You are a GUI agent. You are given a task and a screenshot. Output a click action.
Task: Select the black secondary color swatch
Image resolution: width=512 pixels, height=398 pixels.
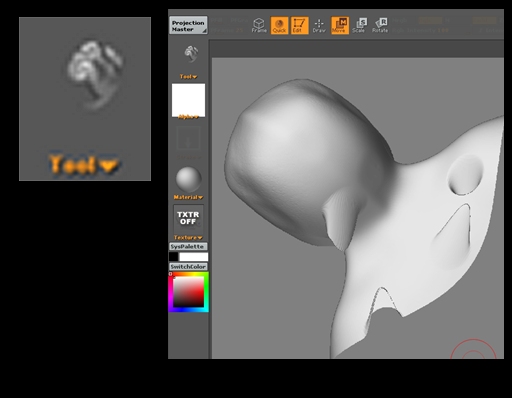tap(174, 257)
